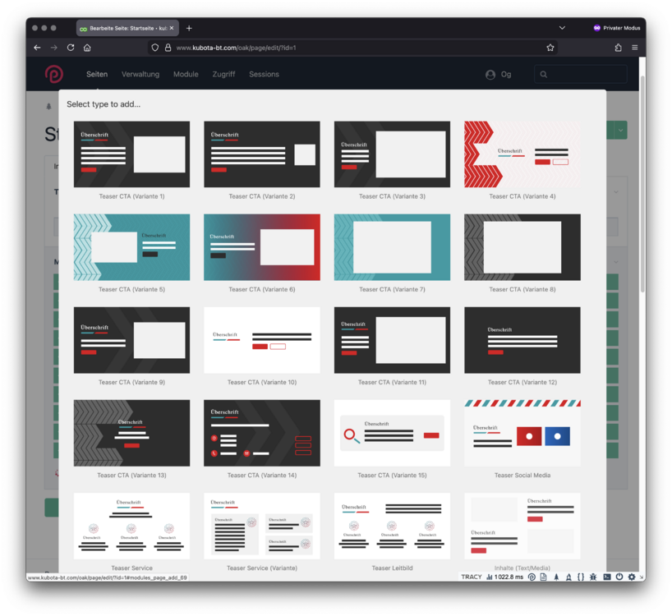Viewport: 672px width, 616px height.
Task: Open the Firefox hamburger menu
Action: pos(635,48)
